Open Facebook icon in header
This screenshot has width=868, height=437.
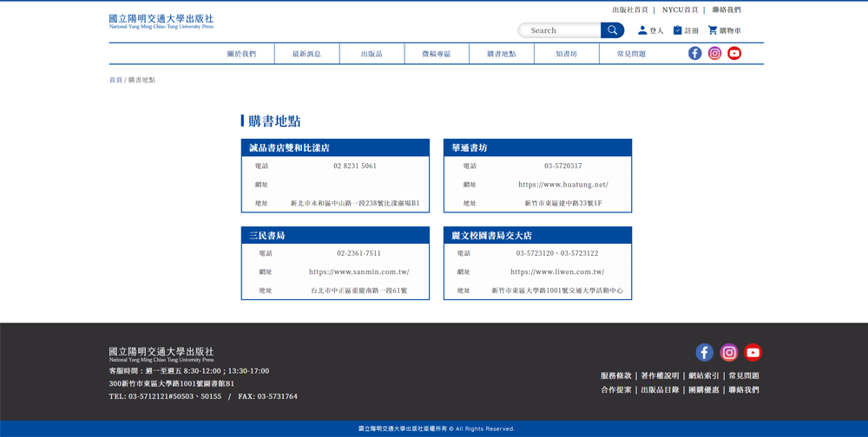click(x=695, y=53)
